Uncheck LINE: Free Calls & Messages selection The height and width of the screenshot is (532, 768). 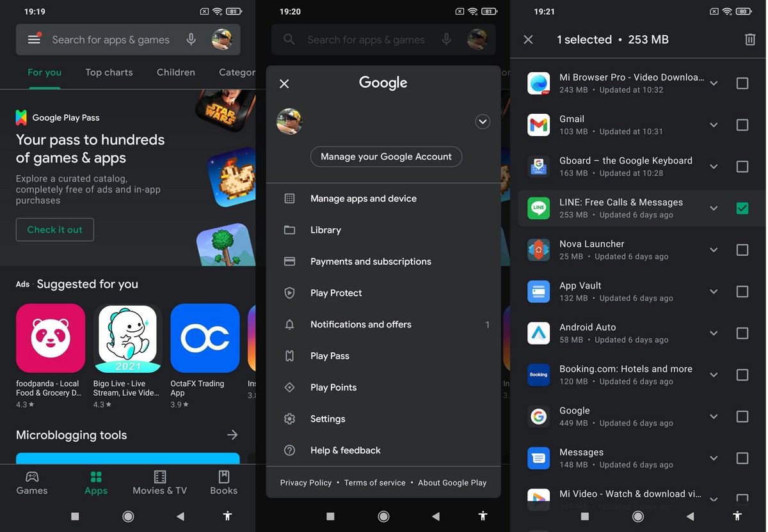coord(742,208)
